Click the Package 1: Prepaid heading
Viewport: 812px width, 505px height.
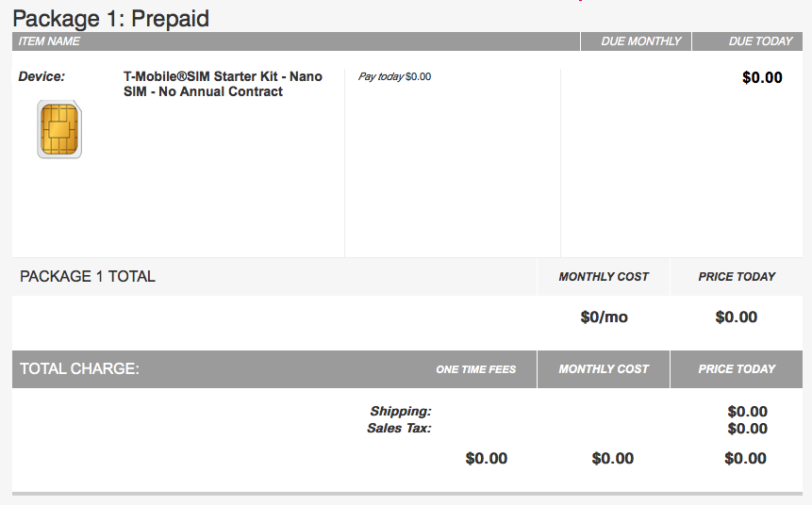111,19
